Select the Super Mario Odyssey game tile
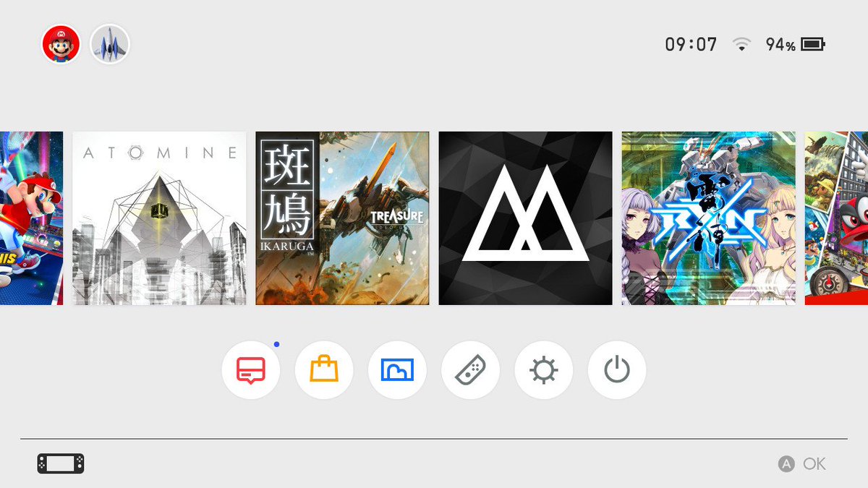 pyautogui.click(x=836, y=218)
